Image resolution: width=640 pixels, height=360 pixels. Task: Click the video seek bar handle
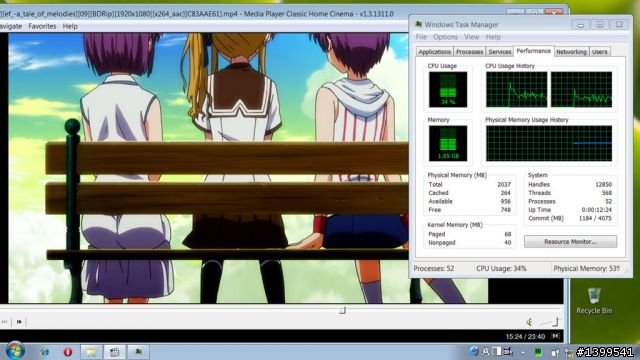pyautogui.click(x=342, y=311)
